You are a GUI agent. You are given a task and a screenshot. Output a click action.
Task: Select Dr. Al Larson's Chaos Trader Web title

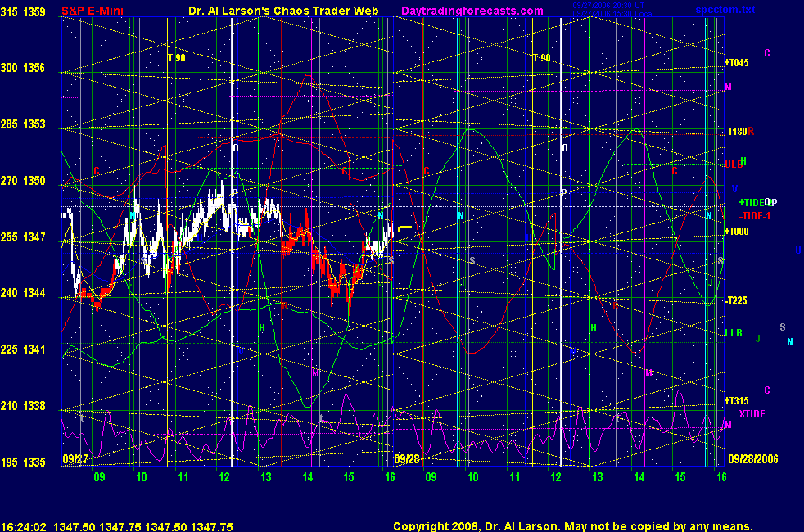click(x=273, y=11)
